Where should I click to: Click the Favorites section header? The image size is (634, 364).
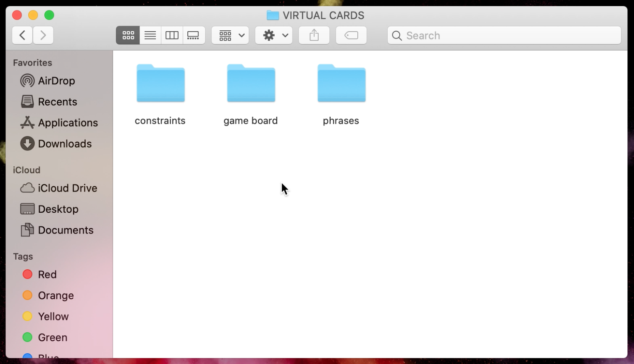[x=32, y=63]
